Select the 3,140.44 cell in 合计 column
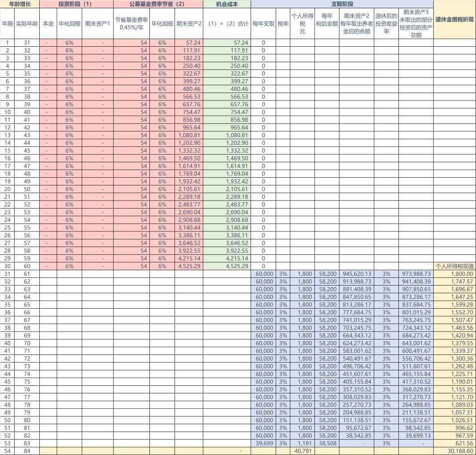This screenshot has width=476, height=455. 227,228
